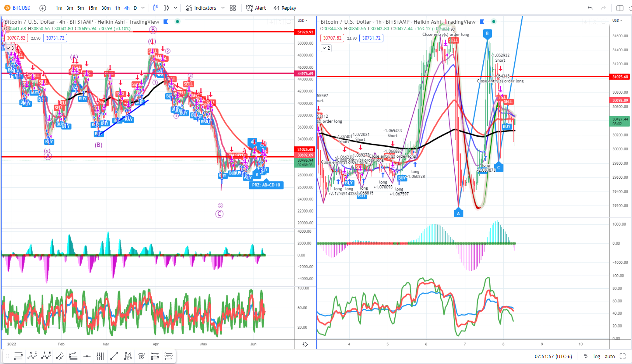Click the green market status dot on the left chart
Image resolution: width=632 pixels, height=364 pixels.
pos(178,21)
